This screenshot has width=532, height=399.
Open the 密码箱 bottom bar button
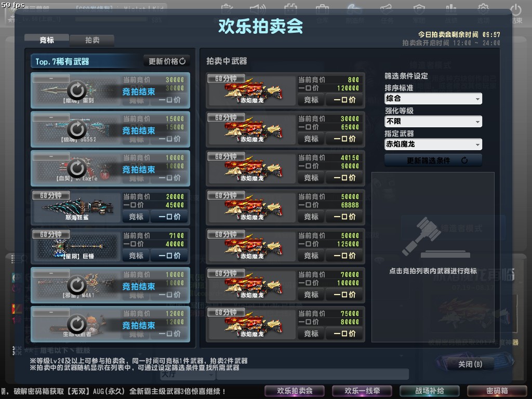click(497, 391)
